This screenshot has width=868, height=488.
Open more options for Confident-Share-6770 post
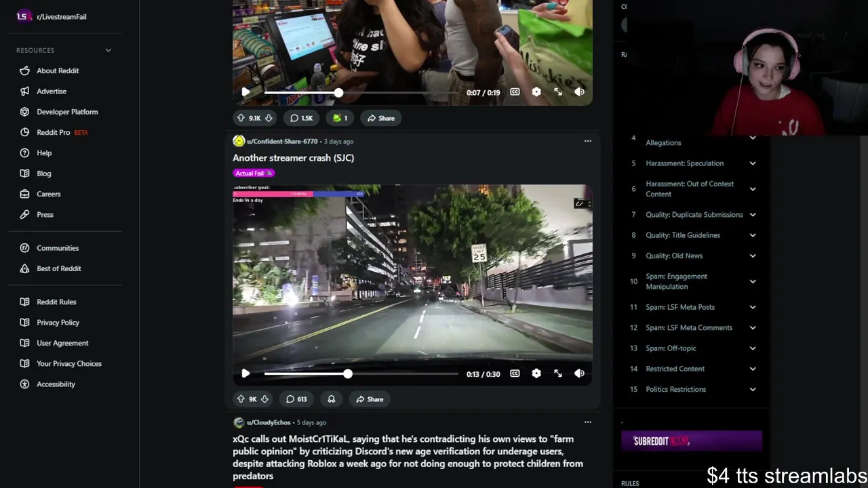pos(588,141)
